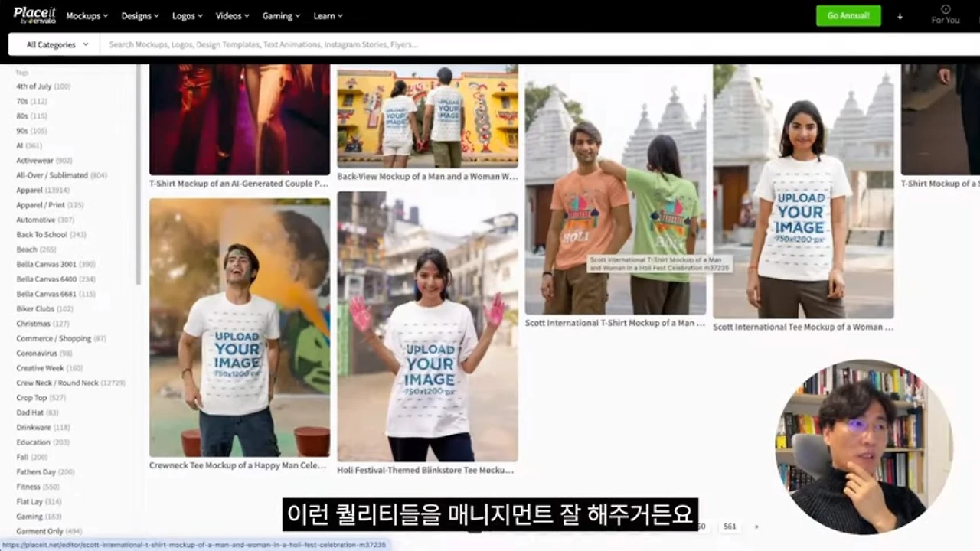Click the Placeit logo
Screen dimensions: 980x551
tap(34, 15)
